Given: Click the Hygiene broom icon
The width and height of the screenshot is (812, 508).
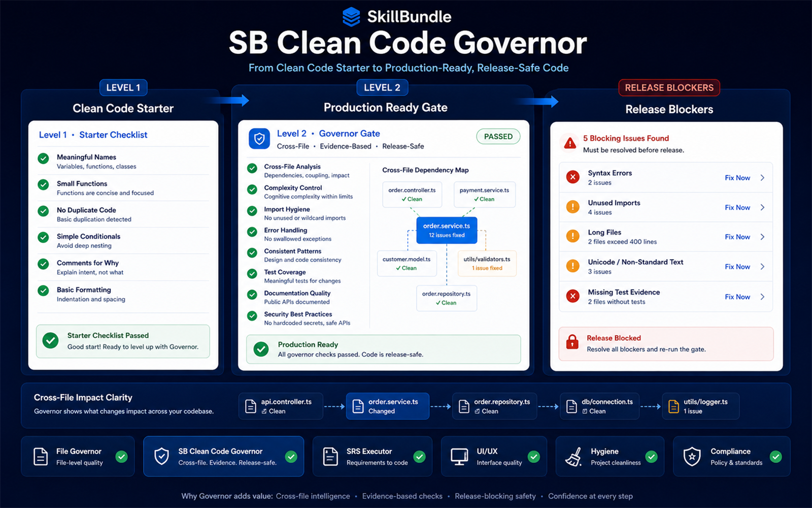Looking at the screenshot, I should (574, 457).
